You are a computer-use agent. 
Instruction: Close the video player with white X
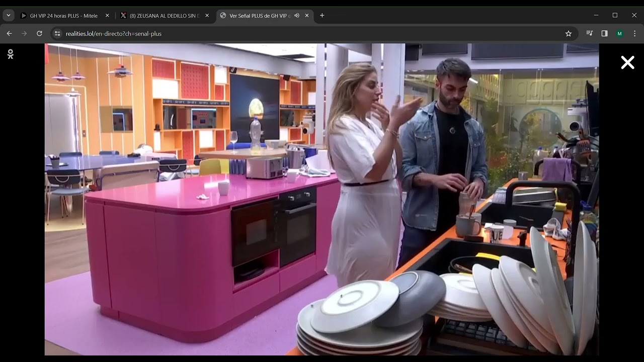[x=627, y=62]
